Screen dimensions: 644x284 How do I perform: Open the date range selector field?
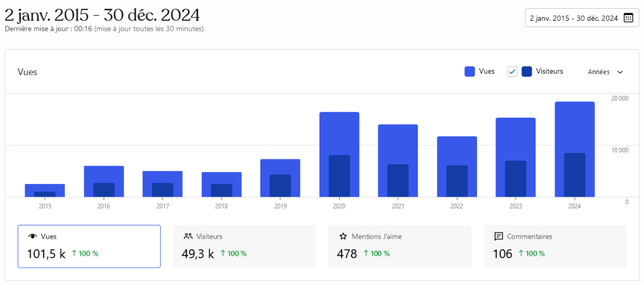573,18
